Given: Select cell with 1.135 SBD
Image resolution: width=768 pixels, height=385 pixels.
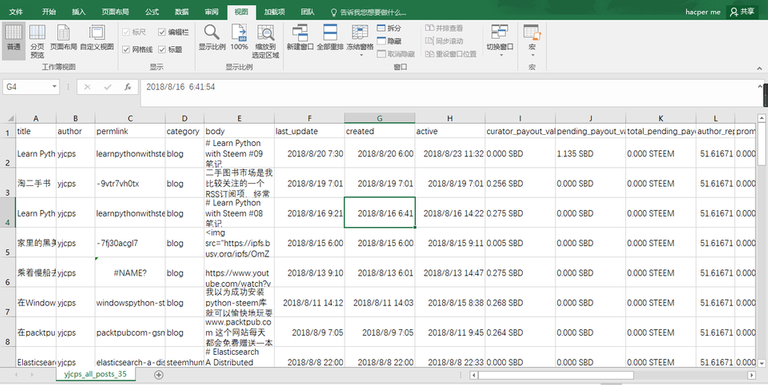Looking at the screenshot, I should (x=591, y=153).
